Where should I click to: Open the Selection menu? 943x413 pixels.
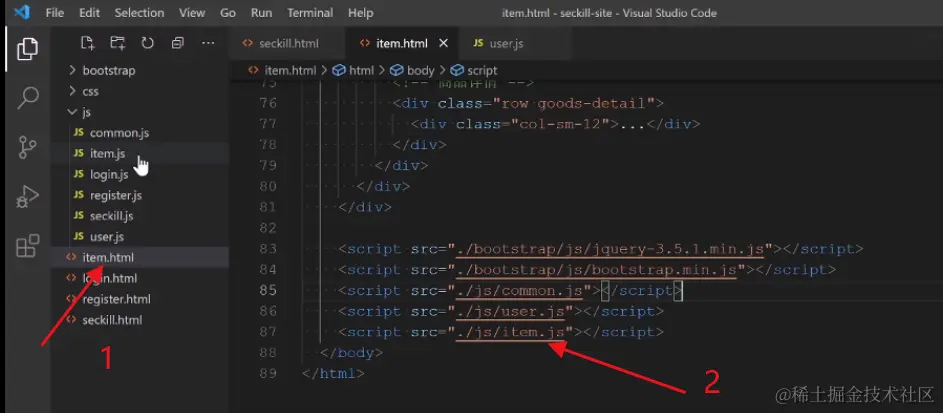point(140,13)
